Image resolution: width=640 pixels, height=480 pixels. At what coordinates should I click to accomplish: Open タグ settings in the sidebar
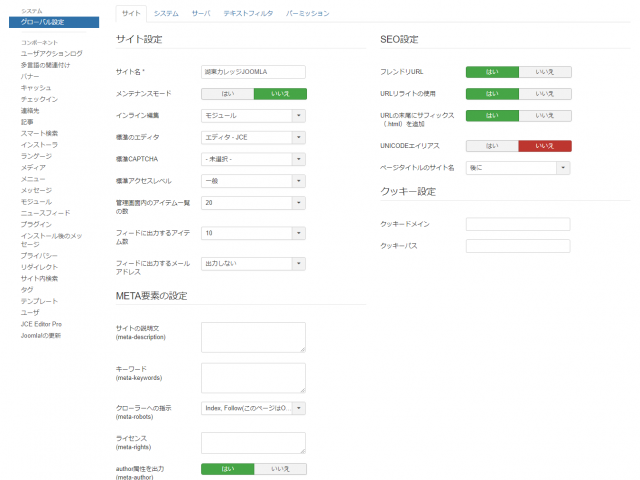pyautogui.click(x=27, y=290)
